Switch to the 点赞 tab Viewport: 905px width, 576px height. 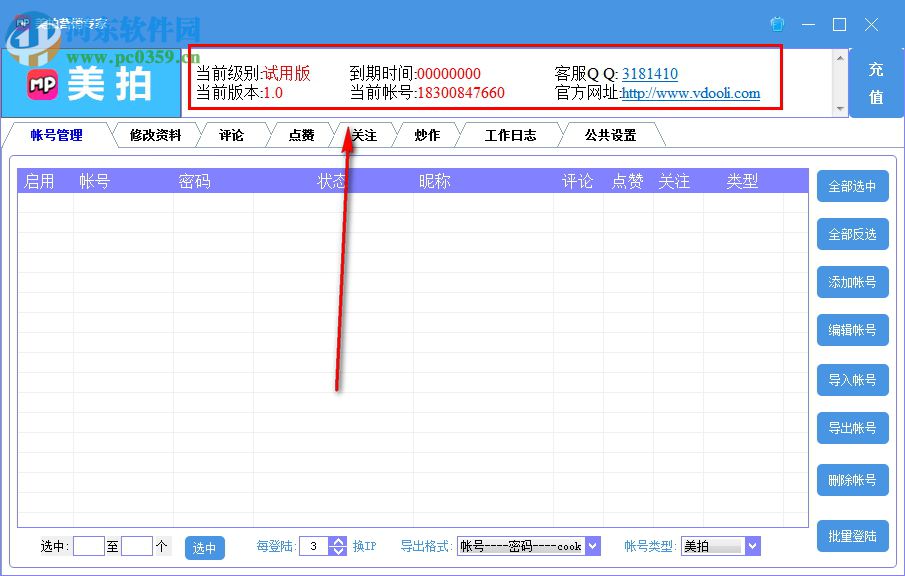point(299,135)
